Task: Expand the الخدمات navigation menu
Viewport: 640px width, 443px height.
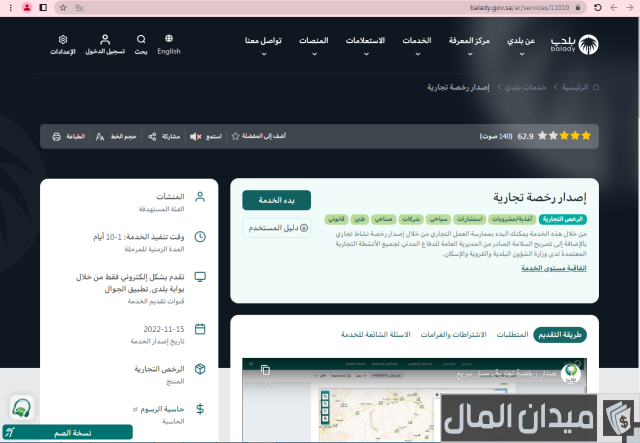Action: pyautogui.click(x=416, y=44)
